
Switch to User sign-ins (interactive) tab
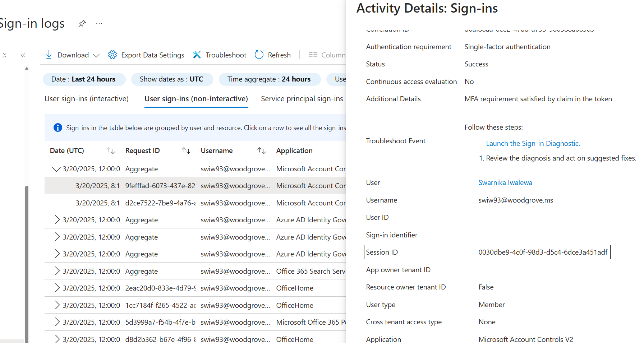click(86, 98)
